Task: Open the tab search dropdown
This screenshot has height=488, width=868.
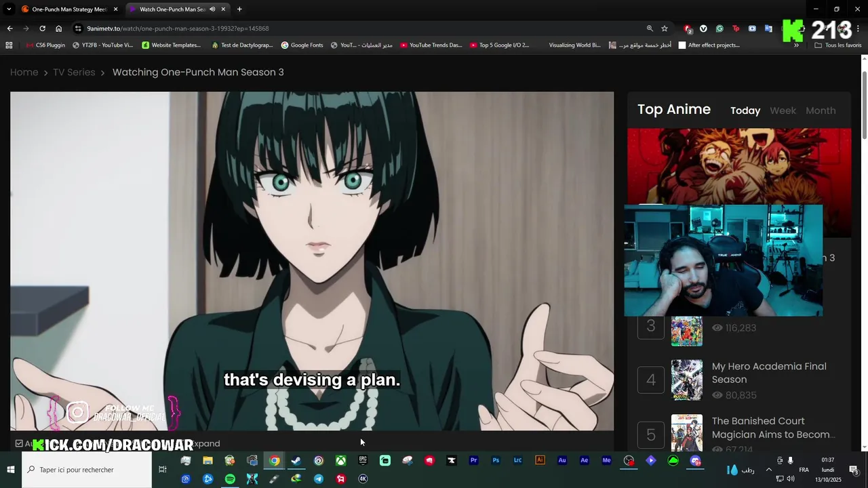Action: (9, 9)
